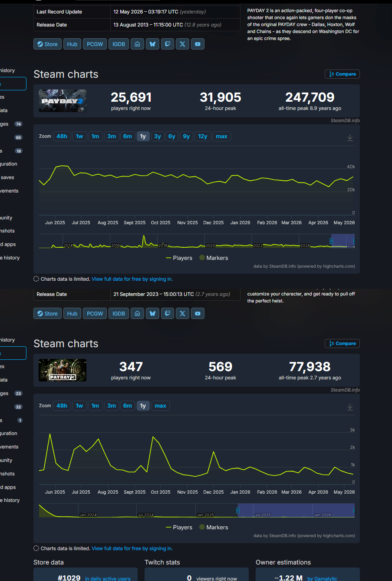Screen dimensions: 392x581
Task: Open IGDB link in PAYDAY 3 section
Action: pyautogui.click(x=119, y=313)
